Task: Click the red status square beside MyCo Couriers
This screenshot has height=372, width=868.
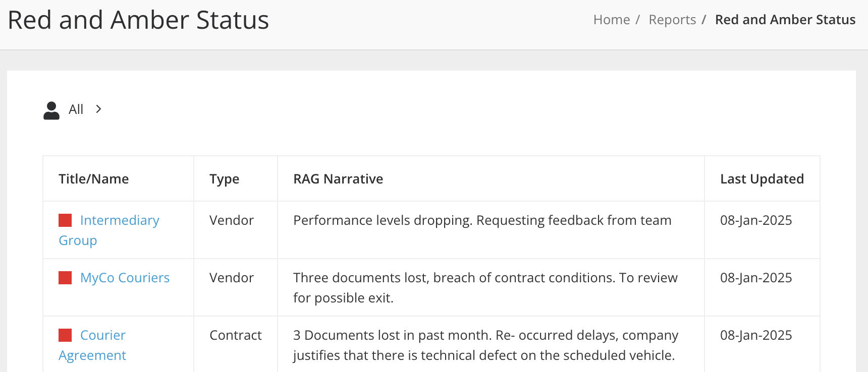Action: (65, 277)
